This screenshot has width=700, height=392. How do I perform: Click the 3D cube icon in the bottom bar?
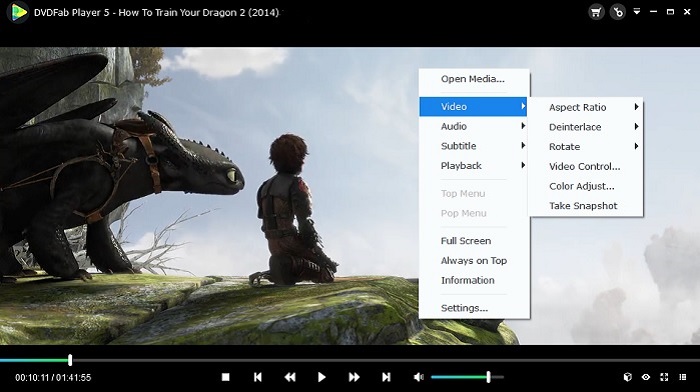pos(628,377)
